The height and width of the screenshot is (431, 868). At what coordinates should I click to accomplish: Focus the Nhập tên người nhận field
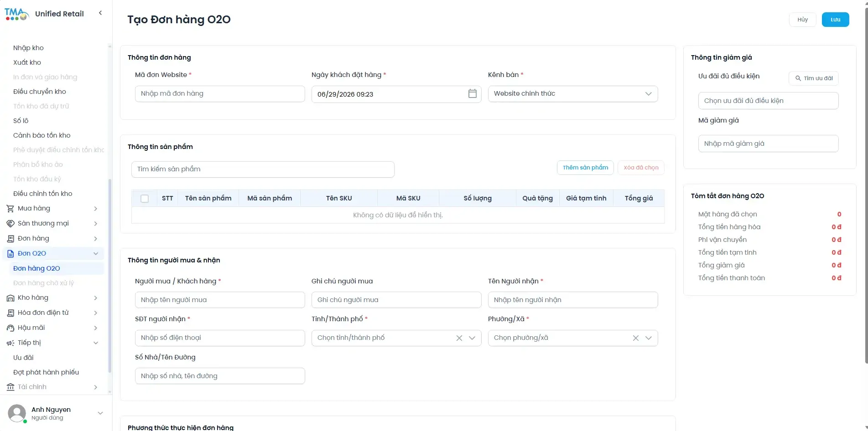(x=573, y=300)
